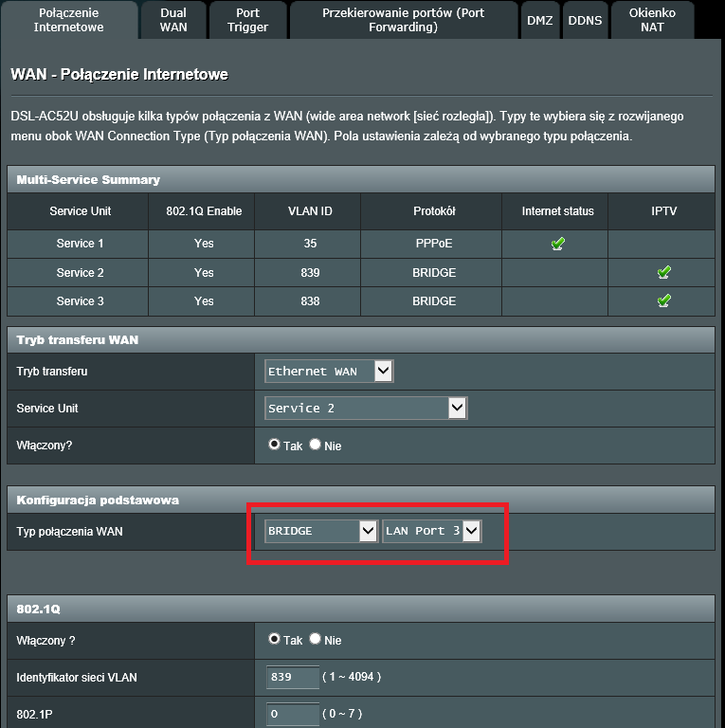This screenshot has height=728, width=725.
Task: Click Service 2 IPTV checkmark icon
Action: [663, 273]
